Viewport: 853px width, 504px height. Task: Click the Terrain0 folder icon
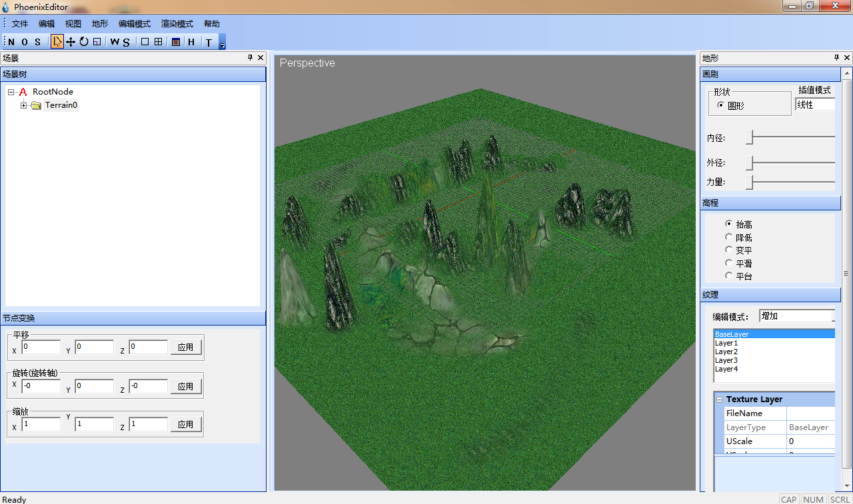coord(36,105)
